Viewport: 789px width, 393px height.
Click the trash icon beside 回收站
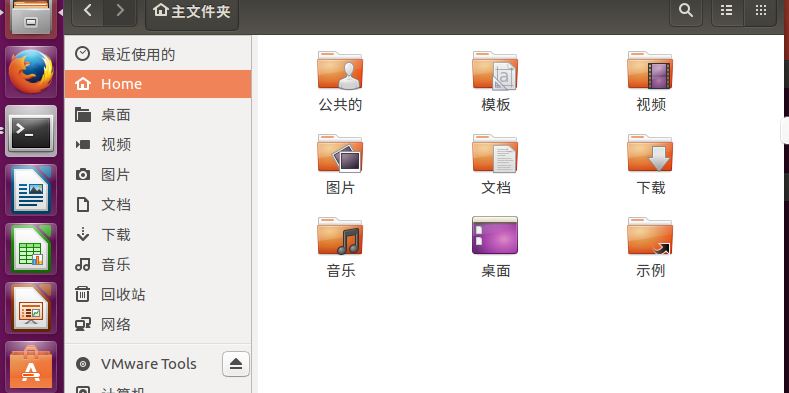pyautogui.click(x=83, y=294)
